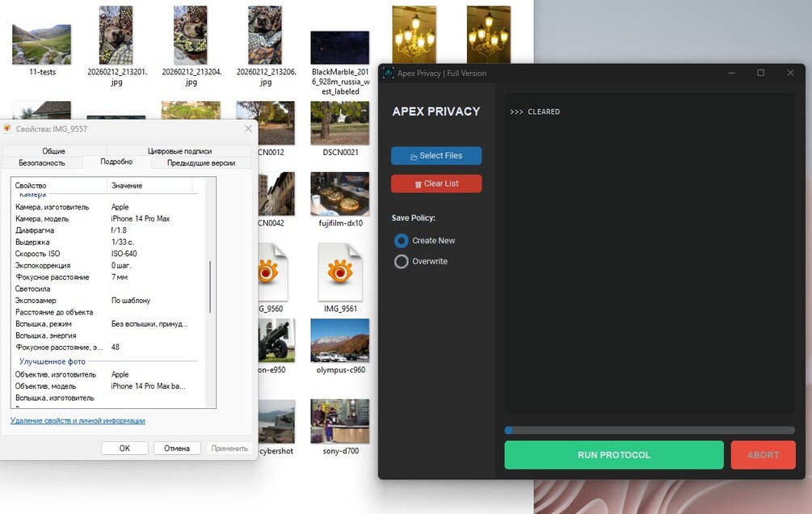Minimize the Apex Privacy window
The height and width of the screenshot is (514, 812).
(x=731, y=73)
